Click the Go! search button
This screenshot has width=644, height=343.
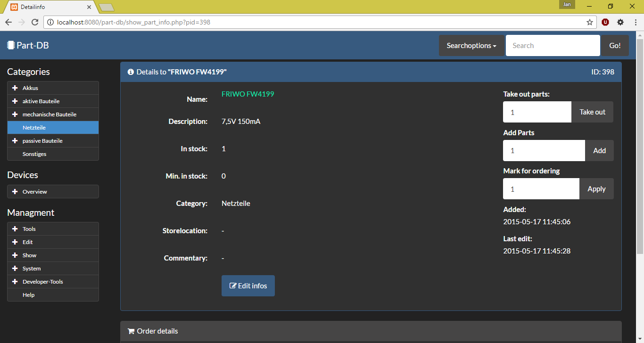[x=615, y=46]
